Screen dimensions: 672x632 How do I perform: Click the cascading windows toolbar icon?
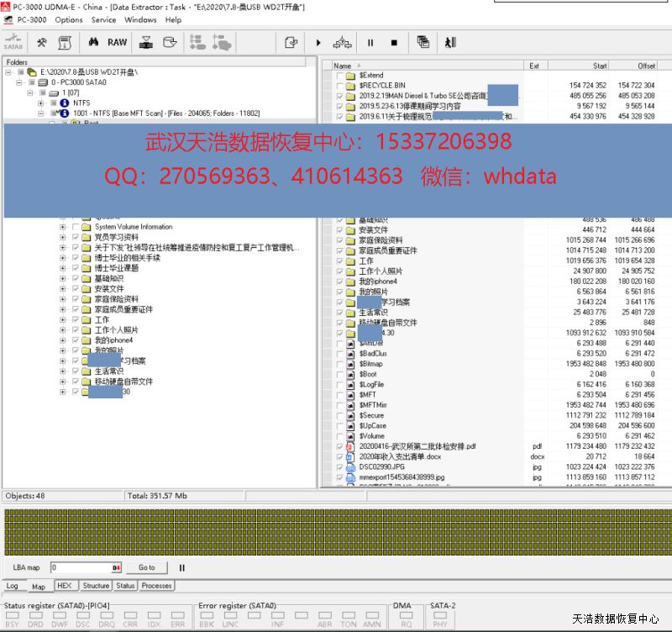(x=423, y=42)
